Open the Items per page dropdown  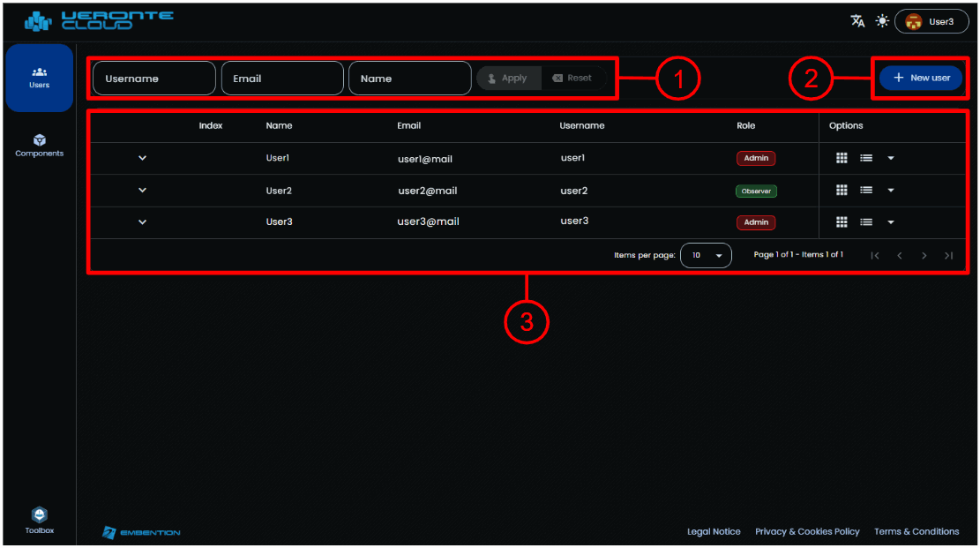(x=706, y=256)
